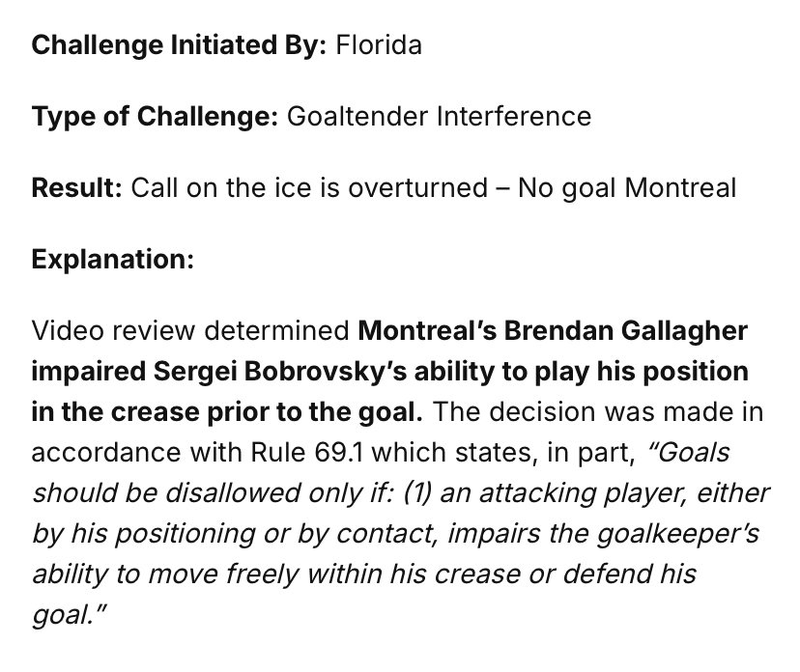The height and width of the screenshot is (672, 800).
Task: Click 'The decision was made in' text
Action: pos(598,412)
